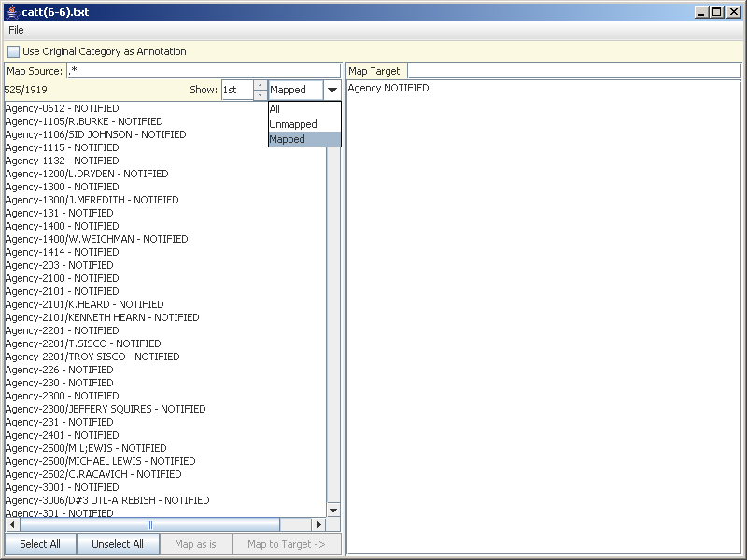Click vertical scrollbar down arrow

[x=333, y=511]
